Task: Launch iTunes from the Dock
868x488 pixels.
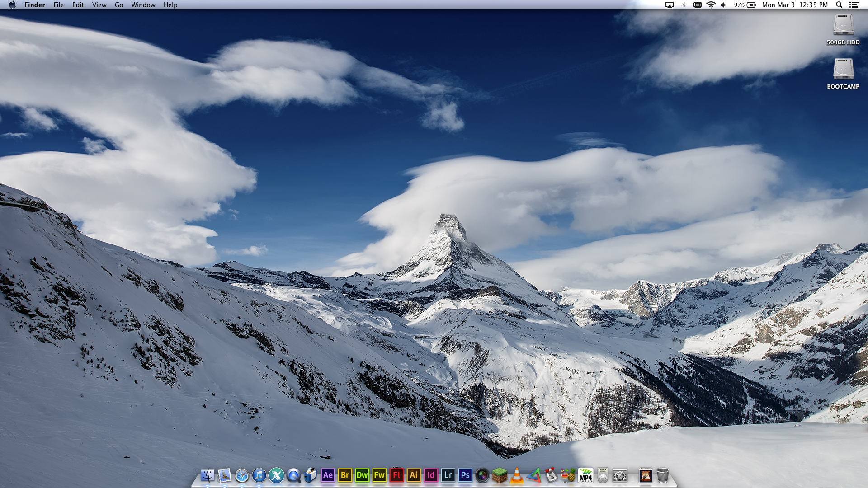Action: click(x=259, y=475)
